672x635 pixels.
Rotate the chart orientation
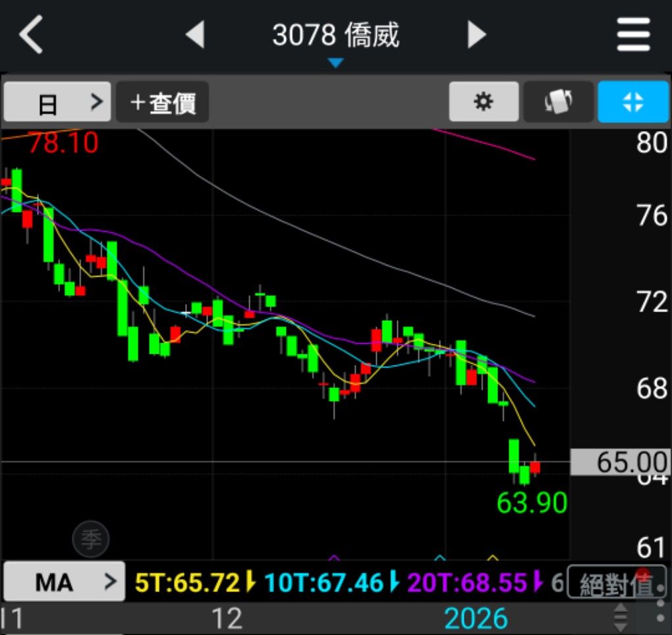click(558, 102)
